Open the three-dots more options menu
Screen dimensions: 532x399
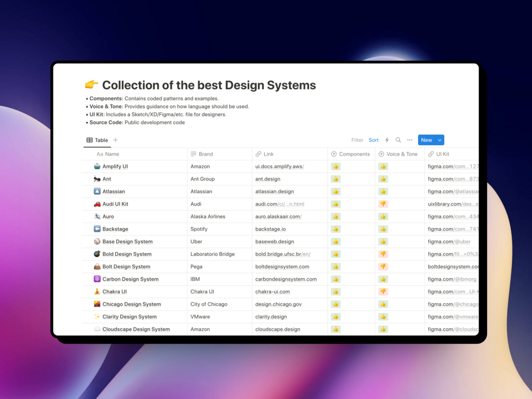point(410,140)
